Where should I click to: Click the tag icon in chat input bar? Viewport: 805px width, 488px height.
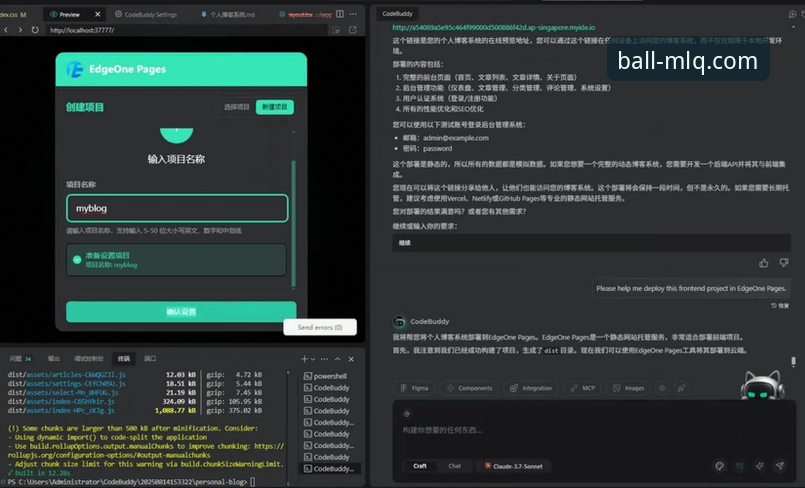coord(720,466)
